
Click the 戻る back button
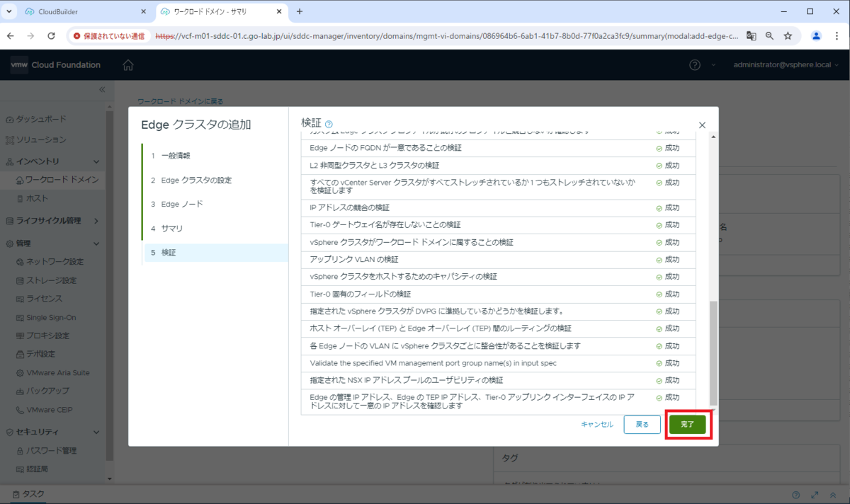(642, 424)
